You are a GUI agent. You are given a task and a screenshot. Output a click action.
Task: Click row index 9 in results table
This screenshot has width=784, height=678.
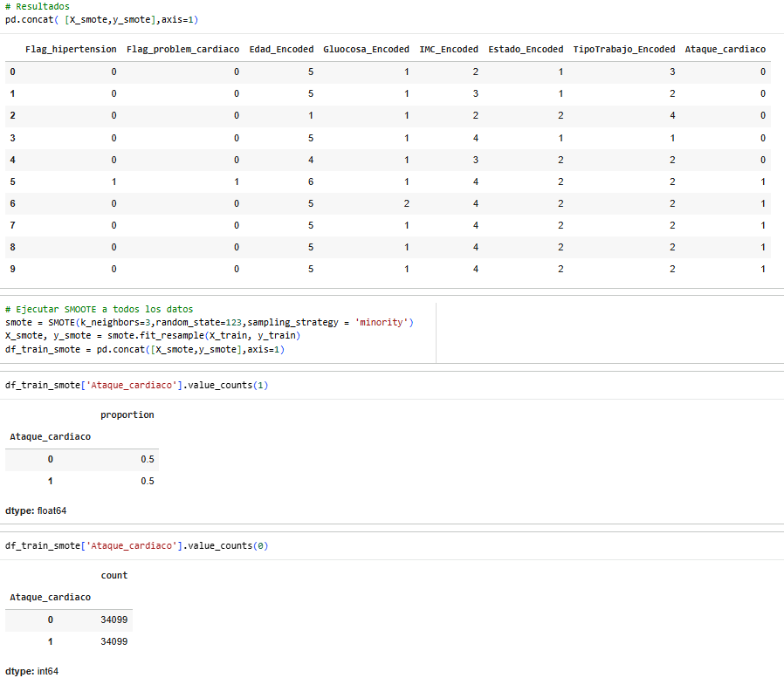tap(12, 269)
